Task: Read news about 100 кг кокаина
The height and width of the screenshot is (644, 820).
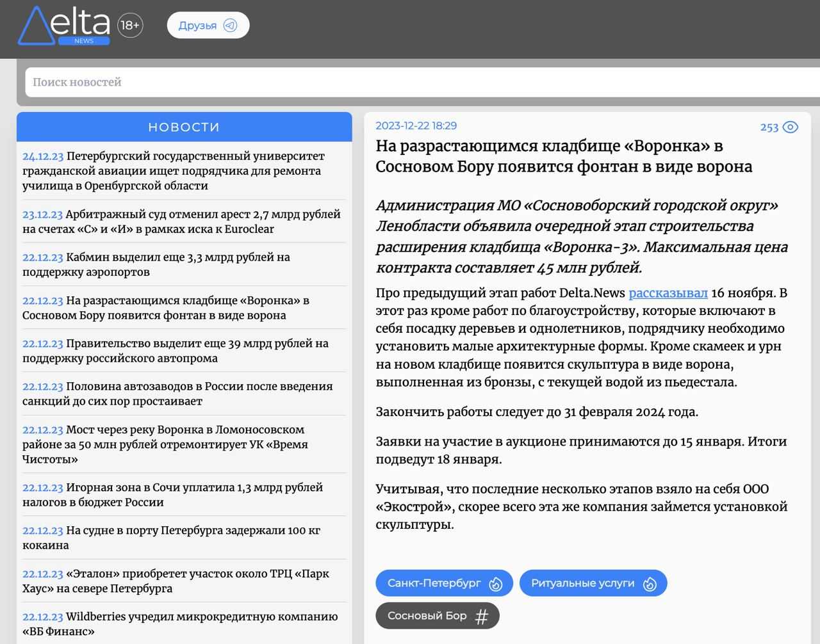Action: tap(172, 538)
